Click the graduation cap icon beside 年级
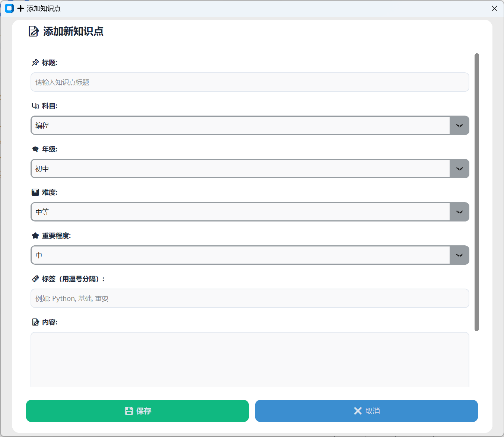 (x=35, y=149)
